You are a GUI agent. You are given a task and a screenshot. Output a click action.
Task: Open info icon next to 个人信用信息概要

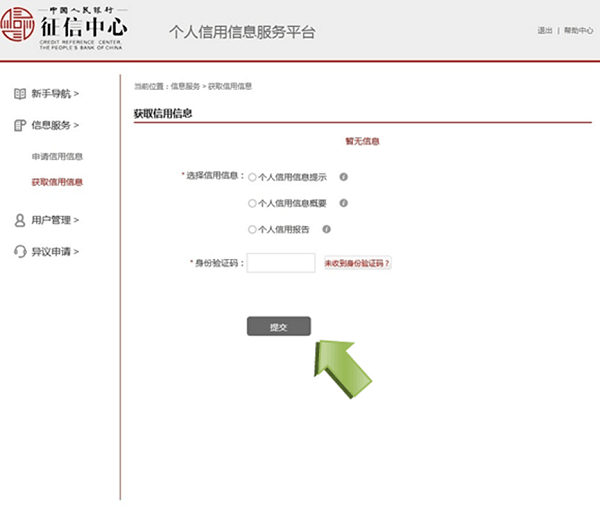(344, 203)
